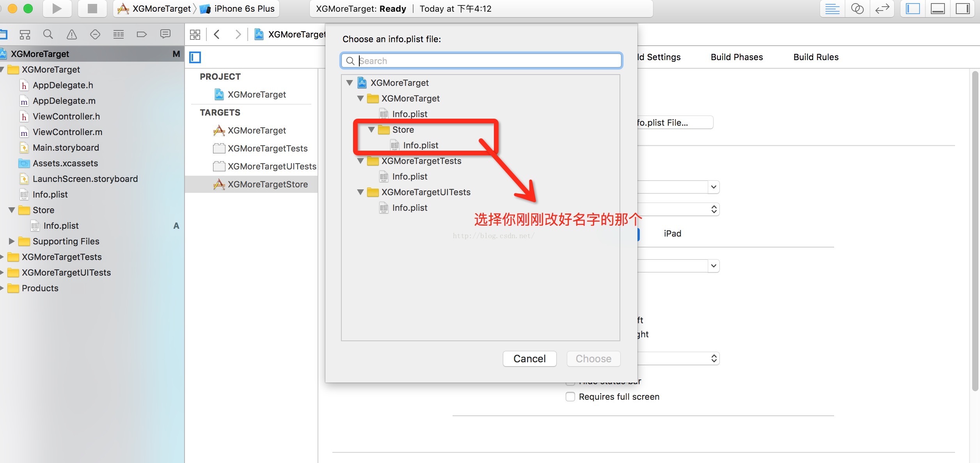The width and height of the screenshot is (980, 463).
Task: Open the symbol navigator
Action: tap(25, 34)
